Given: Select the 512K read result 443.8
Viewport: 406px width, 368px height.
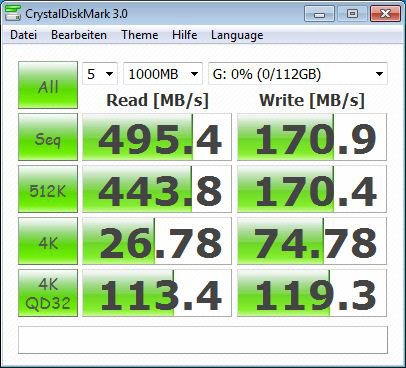Looking at the screenshot, I should point(157,189).
